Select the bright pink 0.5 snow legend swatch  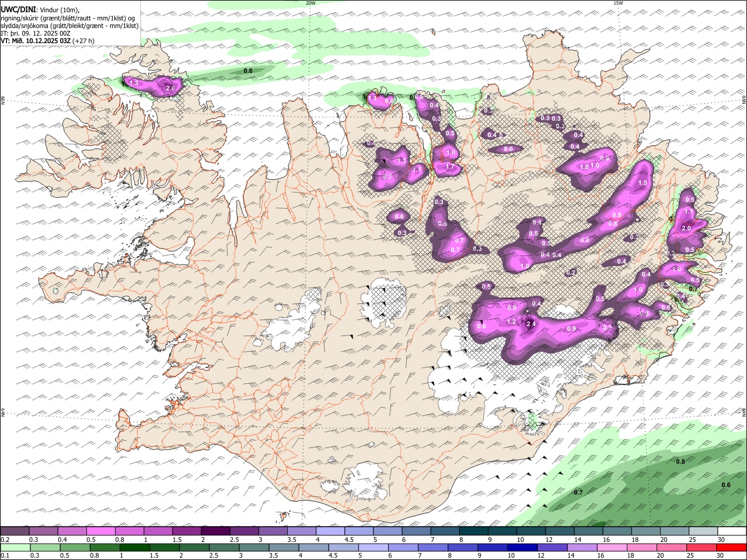point(101,531)
